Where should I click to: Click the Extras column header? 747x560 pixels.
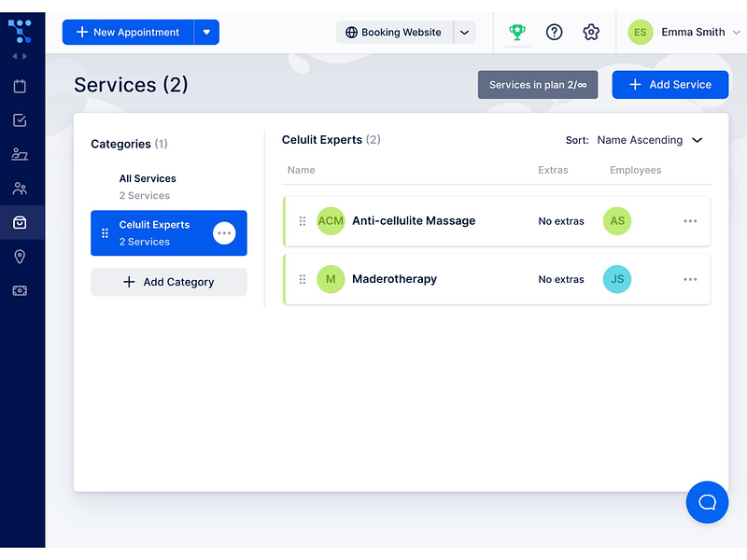click(x=553, y=170)
